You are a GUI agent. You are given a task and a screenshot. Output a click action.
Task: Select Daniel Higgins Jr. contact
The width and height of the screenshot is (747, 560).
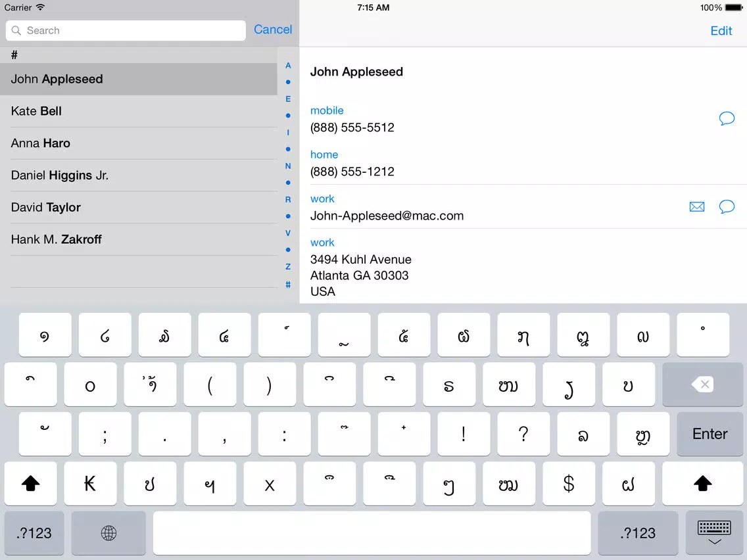pyautogui.click(x=139, y=175)
